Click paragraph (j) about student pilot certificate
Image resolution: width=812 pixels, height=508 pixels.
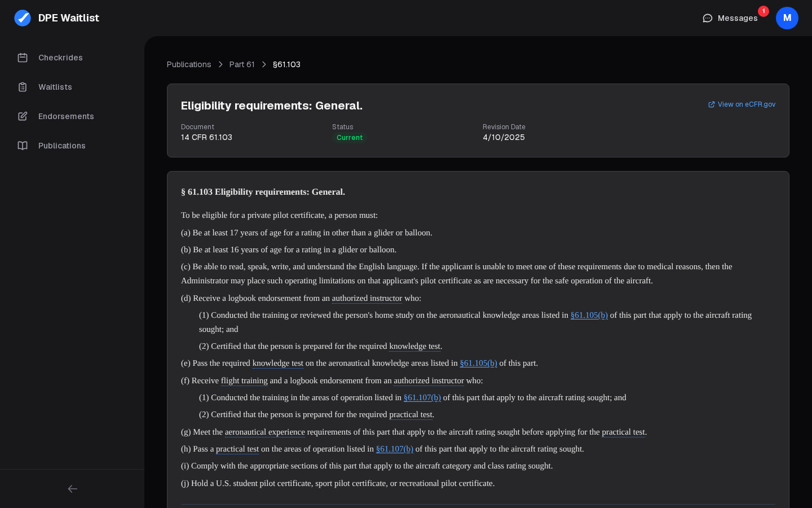tap(338, 483)
